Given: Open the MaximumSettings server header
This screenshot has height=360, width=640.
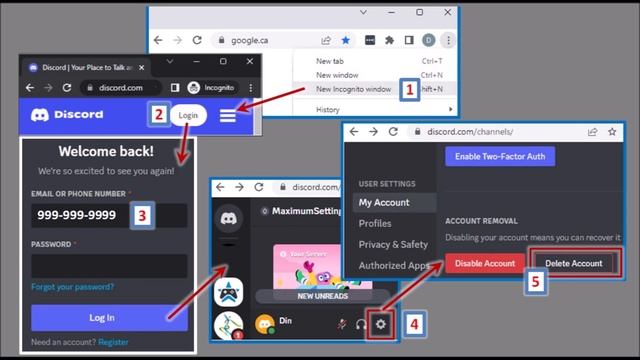Looking at the screenshot, I should tap(302, 211).
